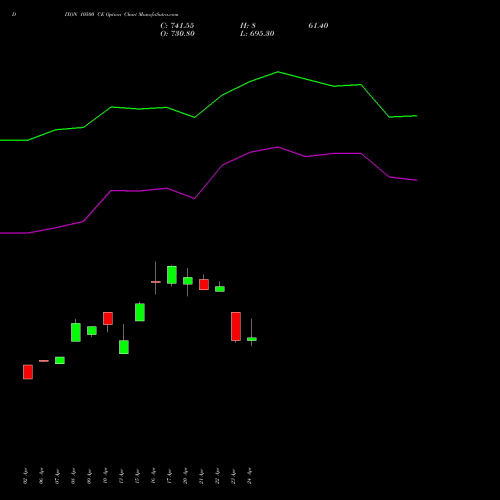This screenshot has width=500, height=500.
Task: Click the 02 Apr date axis label
Action: coord(25,476)
